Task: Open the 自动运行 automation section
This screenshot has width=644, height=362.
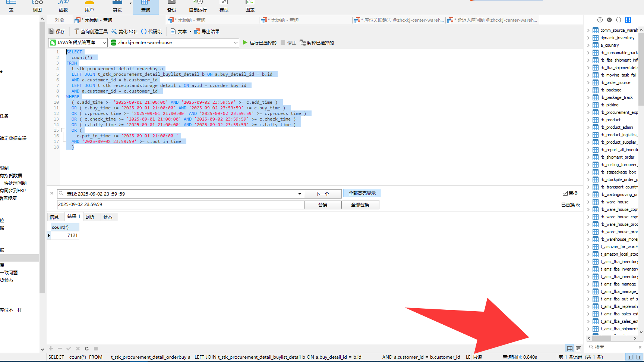Action: click(x=198, y=7)
